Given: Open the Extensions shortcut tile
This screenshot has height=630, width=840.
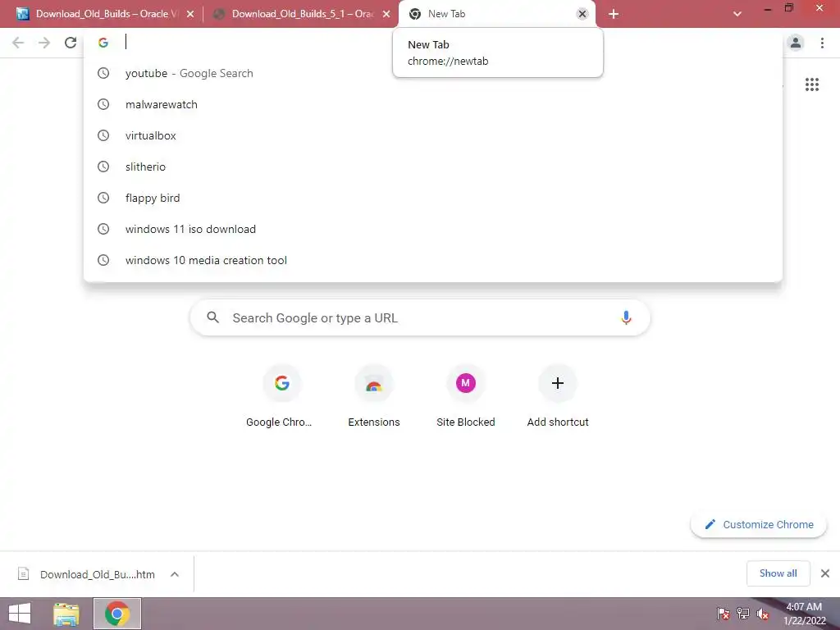Looking at the screenshot, I should click(374, 396).
